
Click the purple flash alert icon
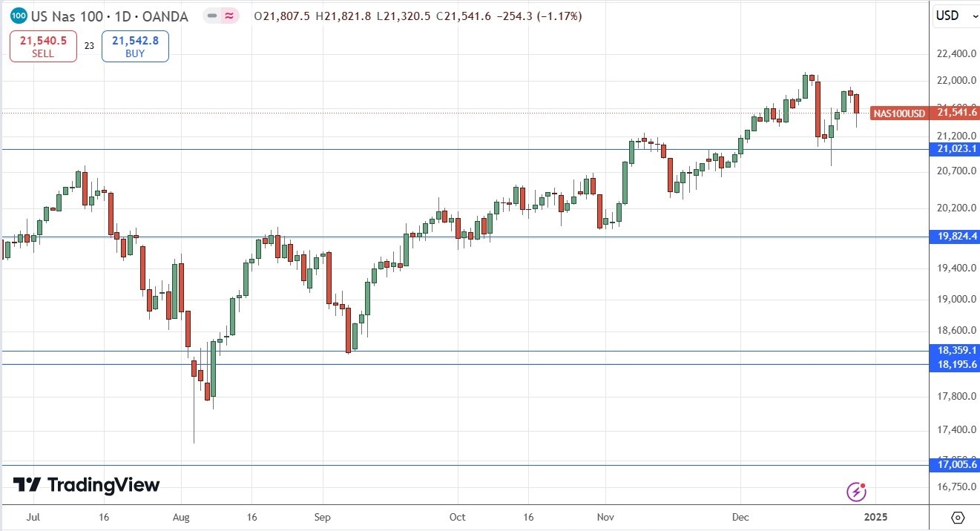(x=857, y=492)
